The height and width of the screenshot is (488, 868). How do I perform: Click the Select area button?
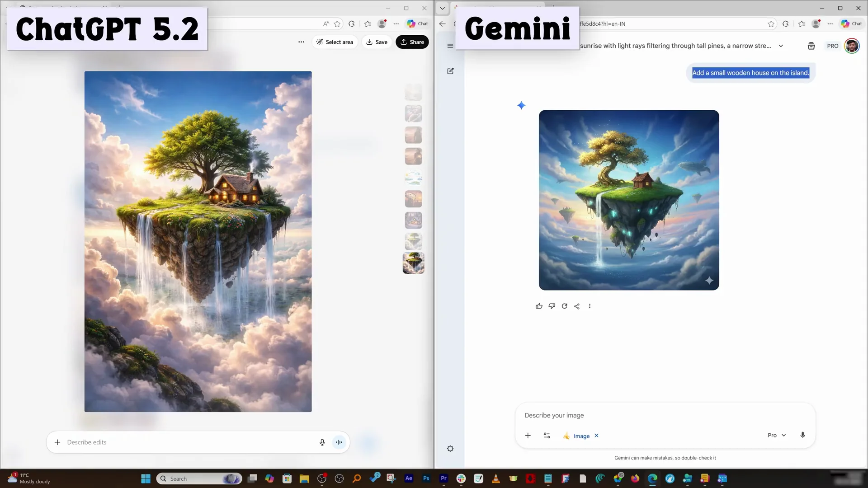pos(335,42)
